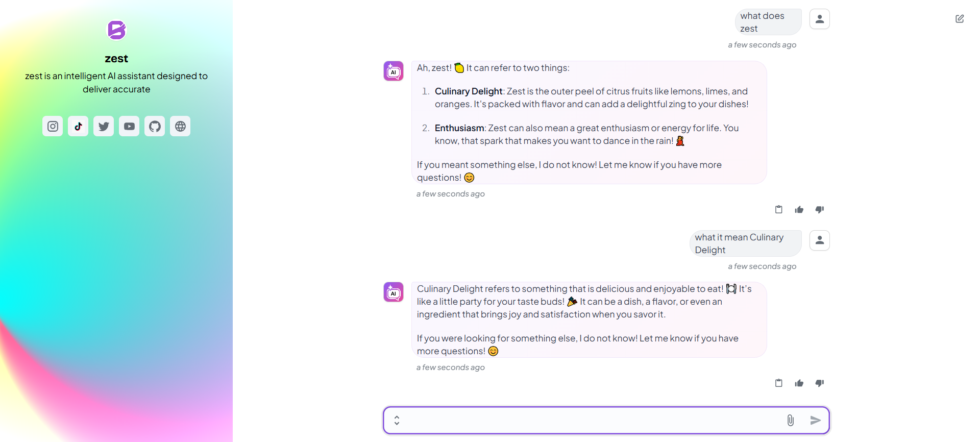Expand the message input box

(x=397, y=420)
